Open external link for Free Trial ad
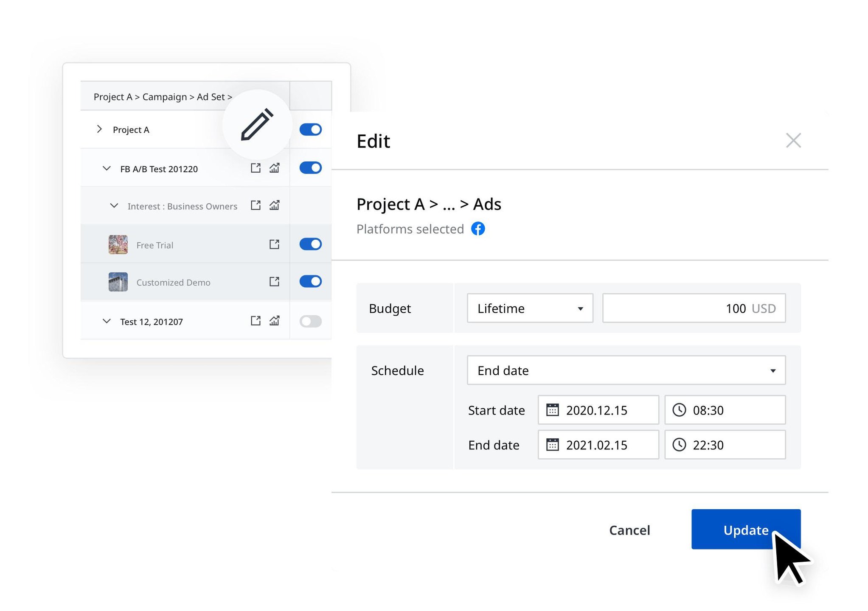The image size is (868, 611). pyautogui.click(x=275, y=244)
